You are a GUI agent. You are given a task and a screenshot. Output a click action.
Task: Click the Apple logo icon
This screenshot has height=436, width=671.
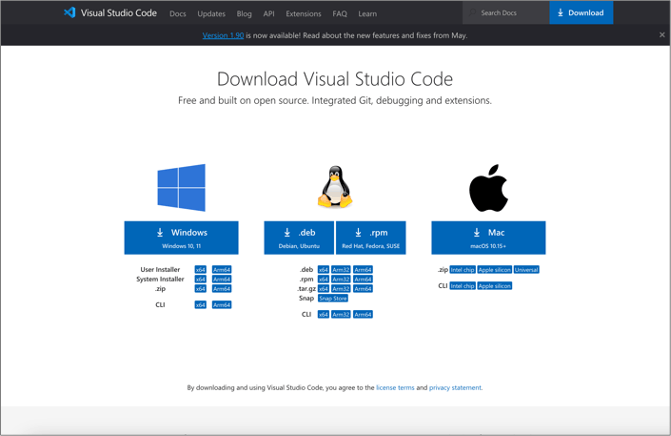click(x=489, y=188)
